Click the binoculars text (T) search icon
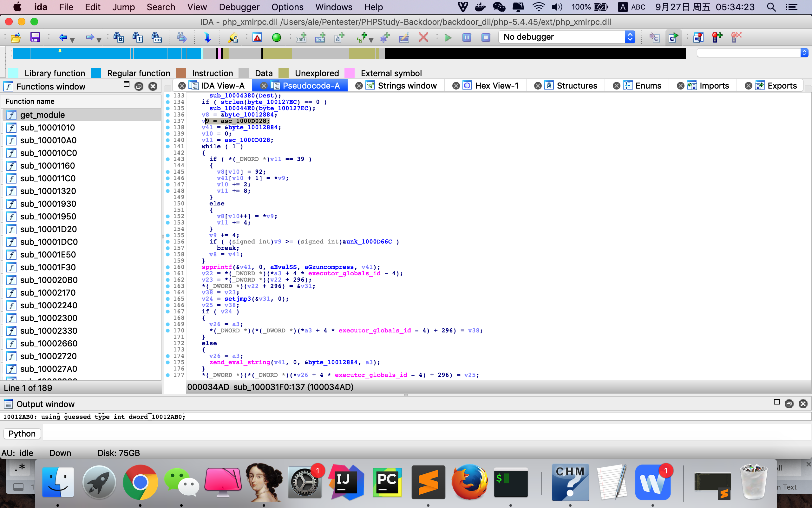The width and height of the screenshot is (812, 508). point(138,37)
